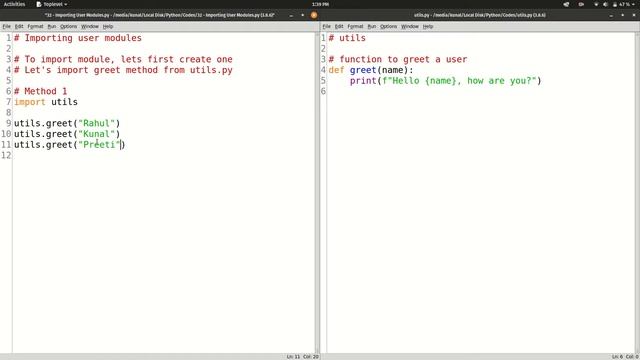Open File menu in utils.py window

327,26
